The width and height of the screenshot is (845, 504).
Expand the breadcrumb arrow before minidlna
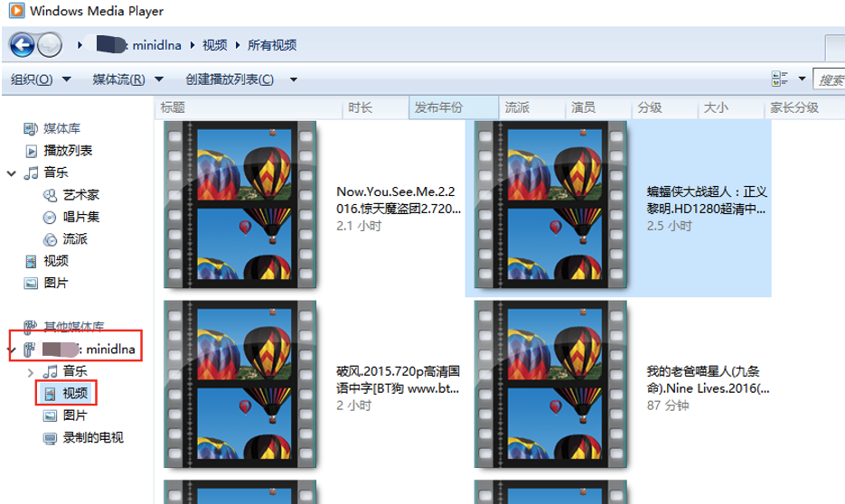point(80,45)
